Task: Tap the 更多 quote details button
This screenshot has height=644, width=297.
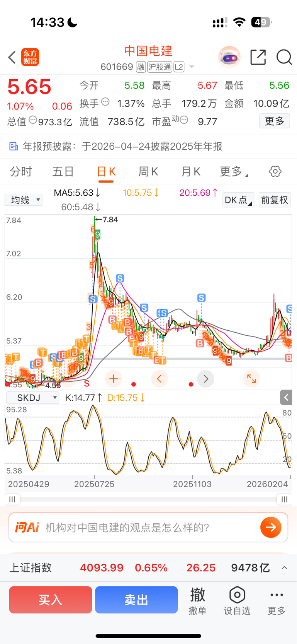Action: 275,121
